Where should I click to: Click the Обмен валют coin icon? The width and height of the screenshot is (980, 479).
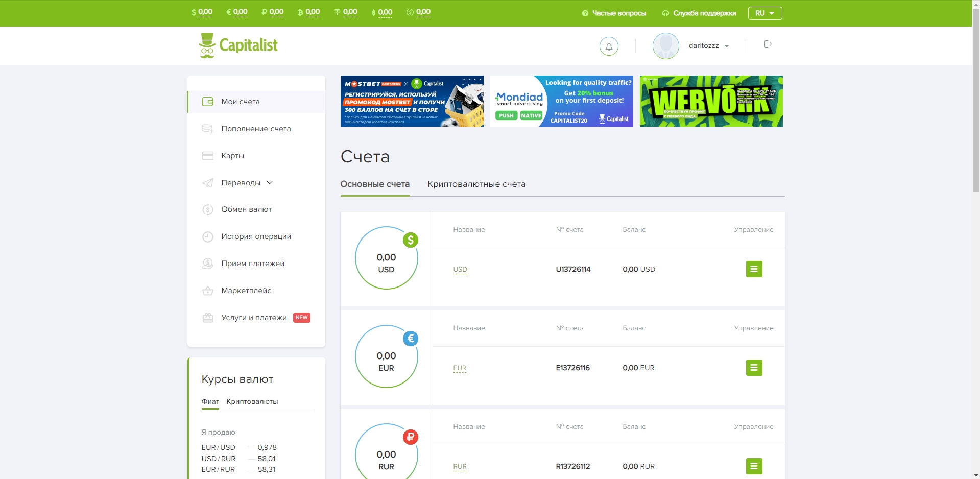(208, 209)
